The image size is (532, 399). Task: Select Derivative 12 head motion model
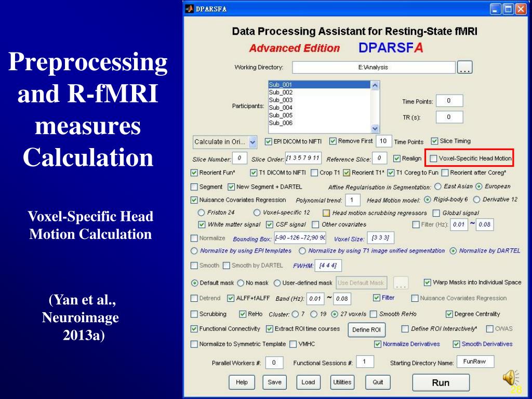(476, 199)
